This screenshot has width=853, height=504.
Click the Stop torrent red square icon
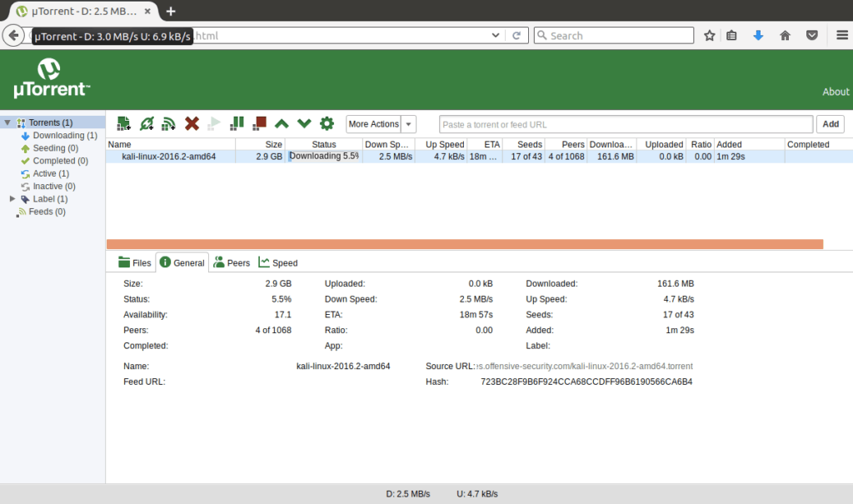[260, 123]
